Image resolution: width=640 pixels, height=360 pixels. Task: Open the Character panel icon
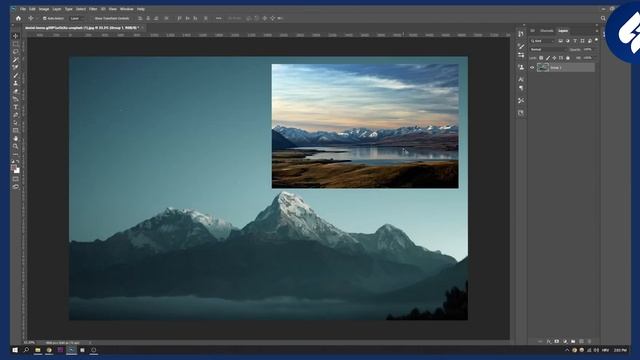tap(521, 79)
